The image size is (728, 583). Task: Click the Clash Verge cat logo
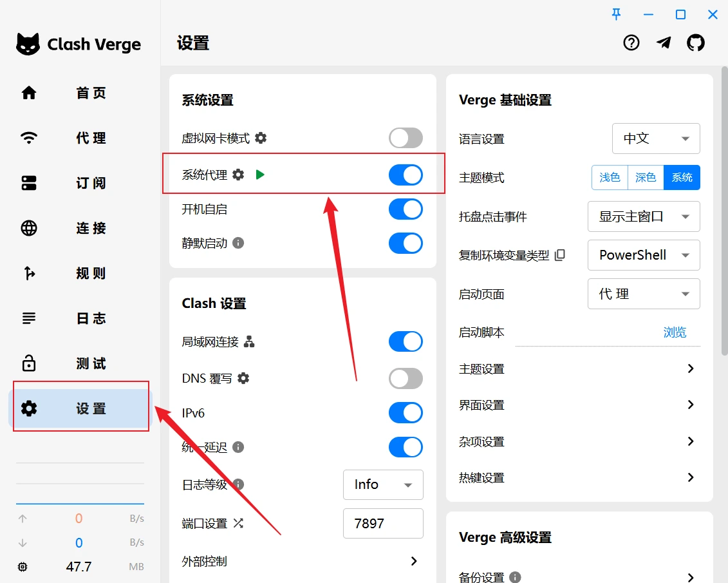tap(28, 44)
